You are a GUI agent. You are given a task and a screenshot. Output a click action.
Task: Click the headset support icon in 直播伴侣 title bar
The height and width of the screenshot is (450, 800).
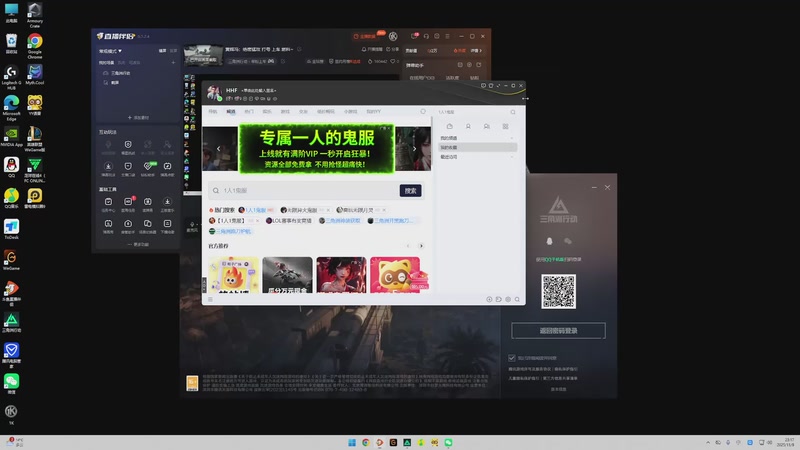point(426,36)
